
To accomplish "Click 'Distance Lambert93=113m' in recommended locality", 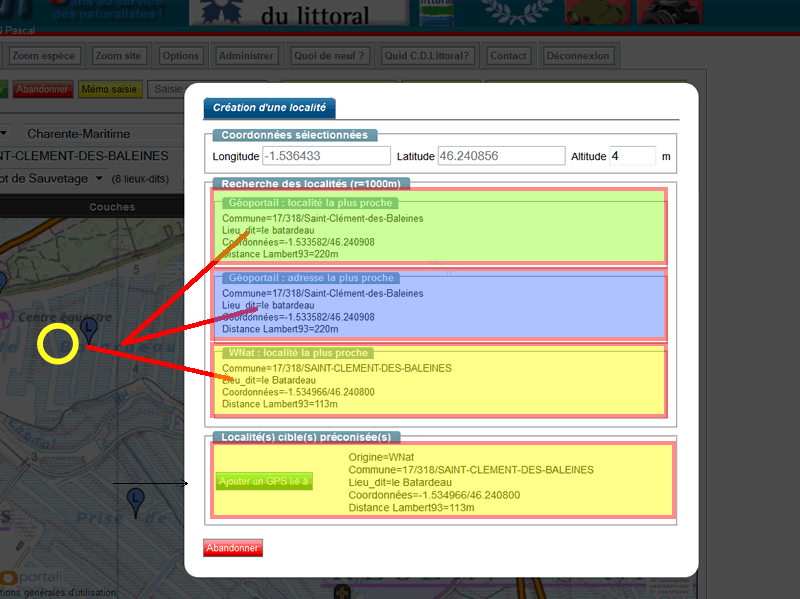I will pos(411,508).
